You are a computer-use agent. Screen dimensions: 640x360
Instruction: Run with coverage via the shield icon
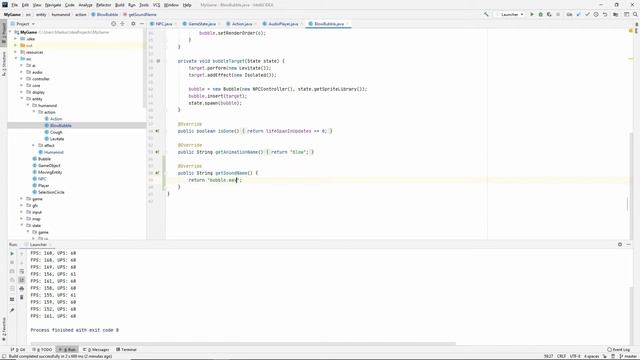click(x=549, y=14)
